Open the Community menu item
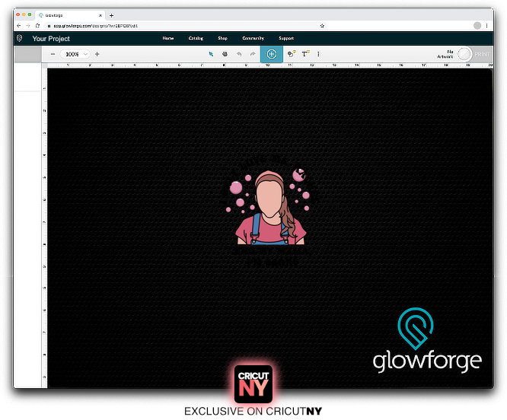Image resolution: width=507 pixels, height=420 pixels. (x=253, y=38)
